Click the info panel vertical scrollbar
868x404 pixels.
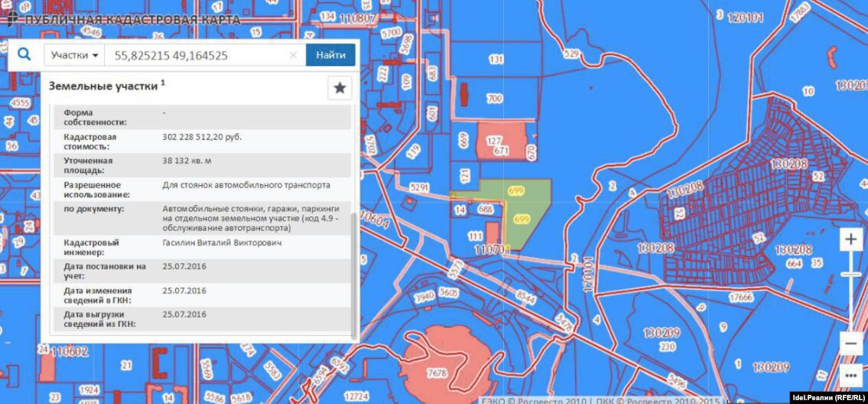click(x=353, y=275)
